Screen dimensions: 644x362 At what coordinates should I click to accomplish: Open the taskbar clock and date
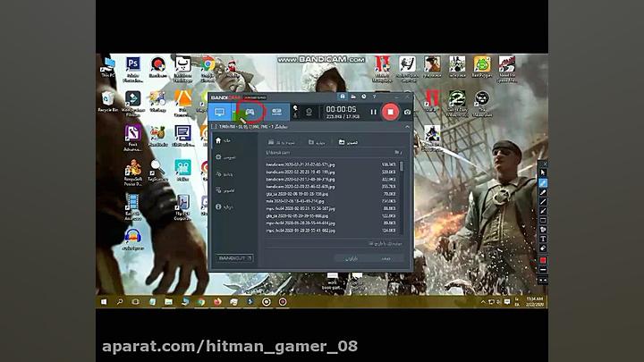(535, 302)
